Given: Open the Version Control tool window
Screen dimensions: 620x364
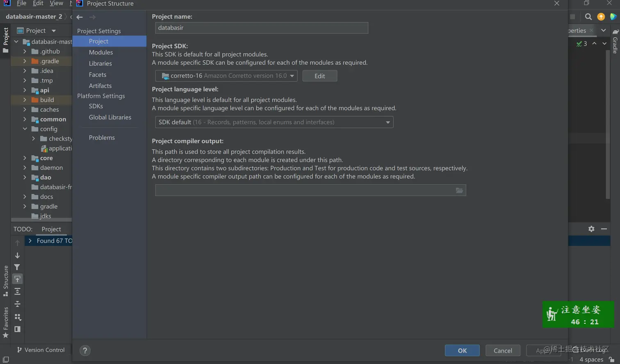Looking at the screenshot, I should tap(41, 350).
